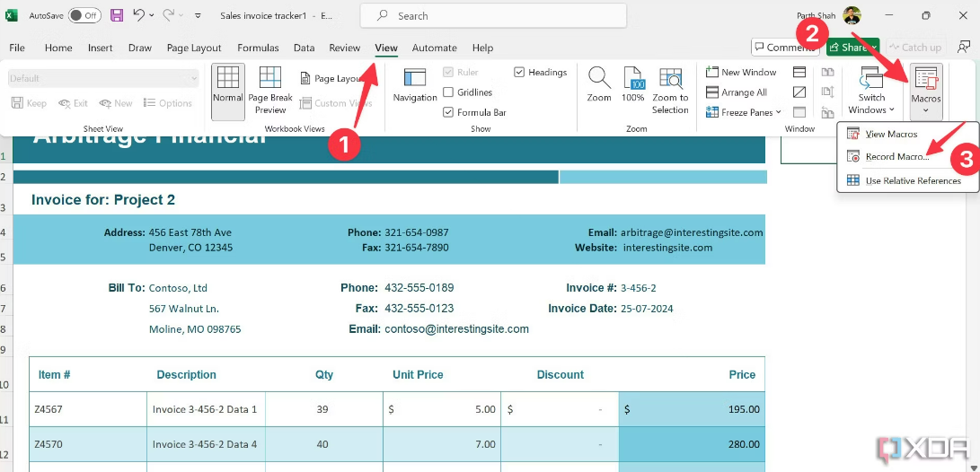This screenshot has width=980, height=472.
Task: Open the Redo history dropdown arrow
Action: tap(181, 15)
